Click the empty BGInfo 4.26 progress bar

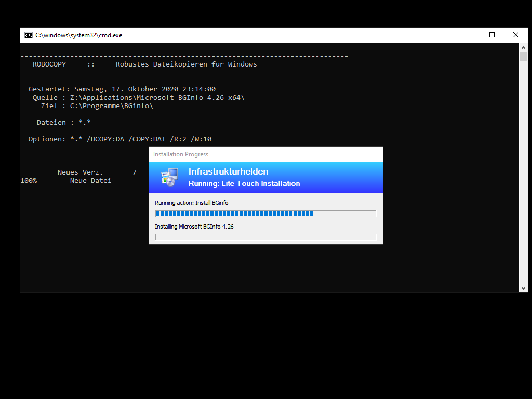pyautogui.click(x=265, y=237)
